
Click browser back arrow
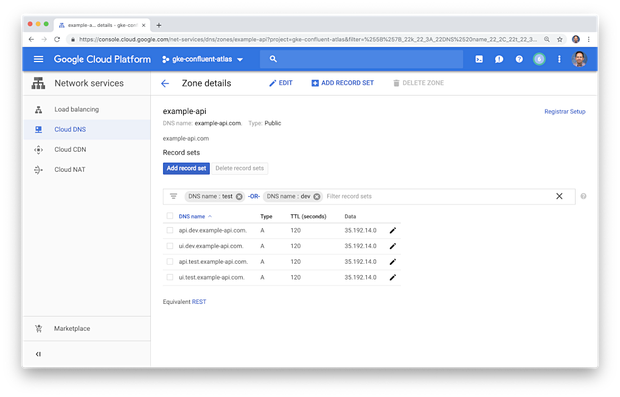pos(31,40)
